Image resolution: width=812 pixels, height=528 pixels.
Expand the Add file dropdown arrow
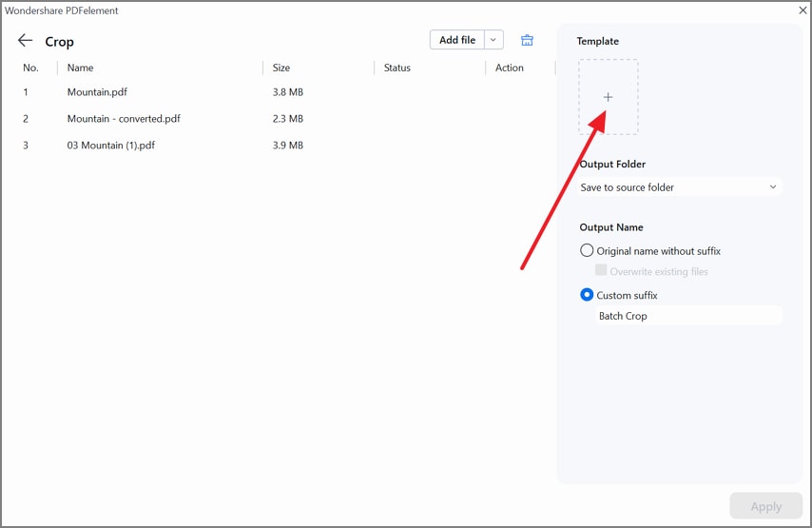point(493,40)
